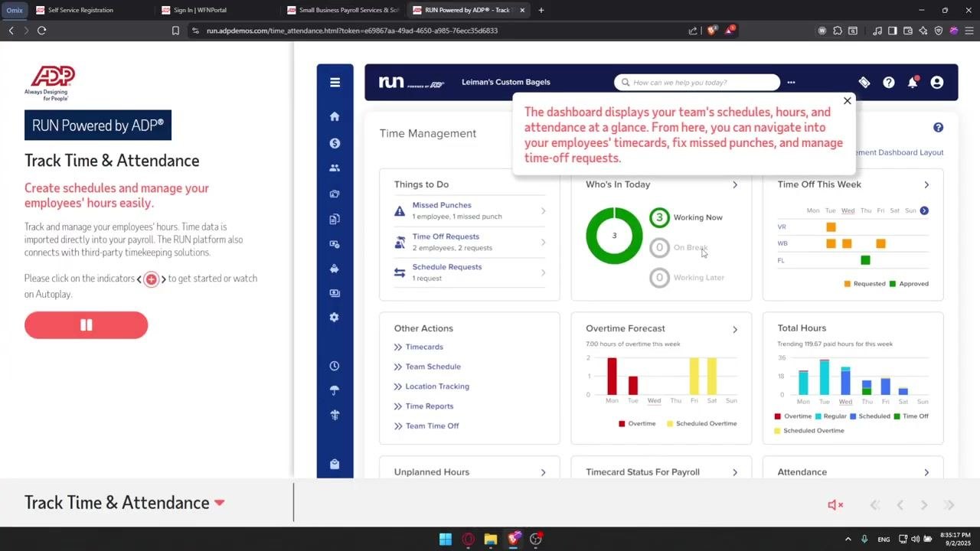Image resolution: width=980 pixels, height=551 pixels.
Task: Expand Unplanned Hours card chevron
Action: 544,473
